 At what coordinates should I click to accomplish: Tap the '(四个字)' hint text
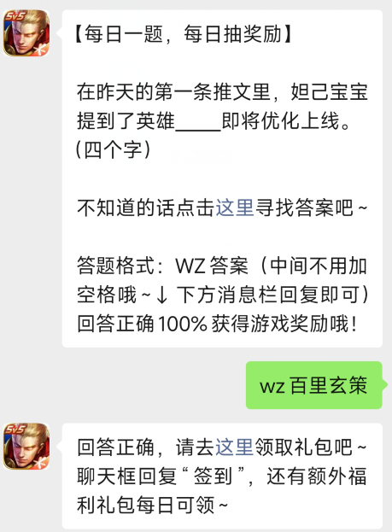tap(113, 149)
